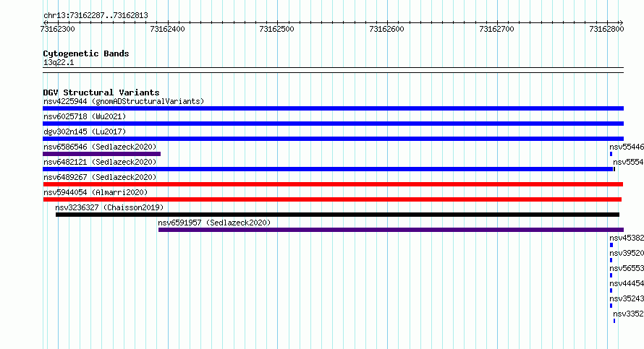Click the truncated nsv55446 label
644x349 pixels.
(x=627, y=147)
